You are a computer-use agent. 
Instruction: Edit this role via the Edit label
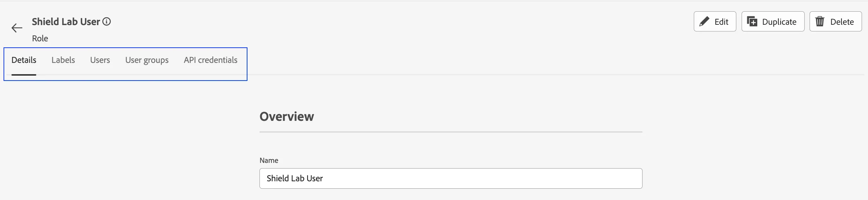721,22
